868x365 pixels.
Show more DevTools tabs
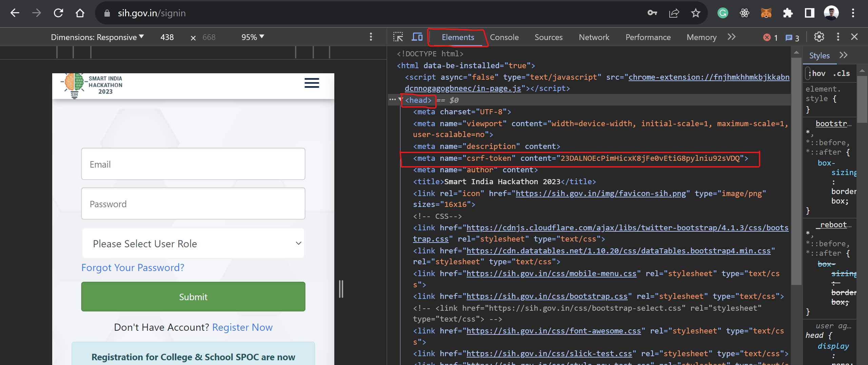732,37
